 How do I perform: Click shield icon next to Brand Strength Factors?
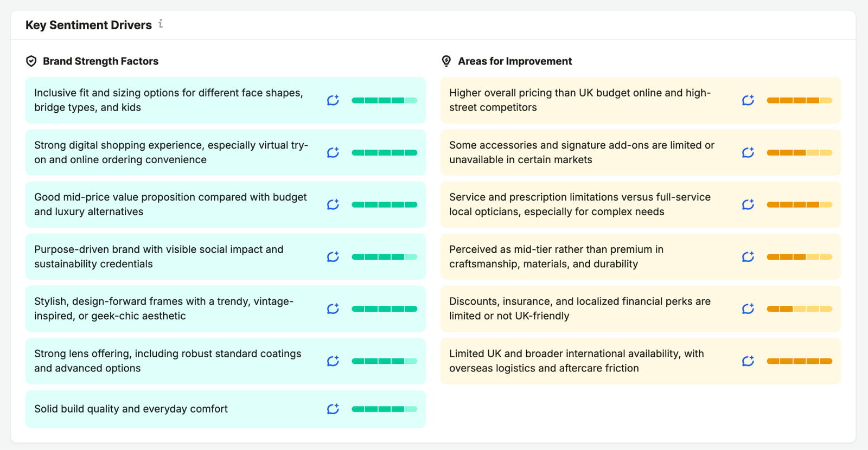pos(31,61)
